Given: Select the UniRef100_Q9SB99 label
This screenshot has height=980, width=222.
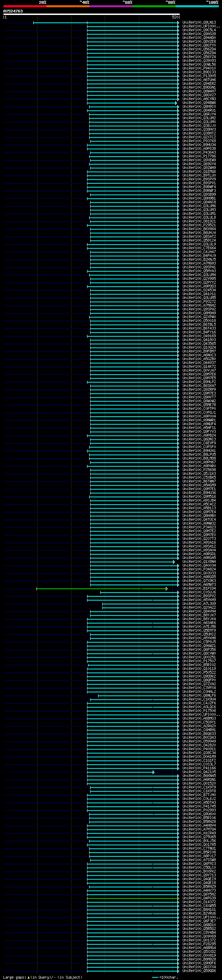Looking at the screenshot, I should tap(199, 194).
